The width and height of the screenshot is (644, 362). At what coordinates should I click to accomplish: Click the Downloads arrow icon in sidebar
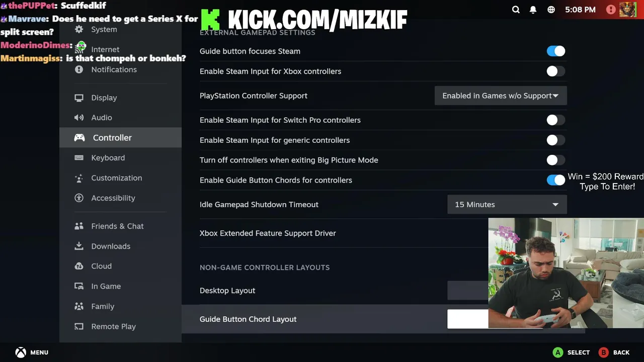click(x=79, y=246)
